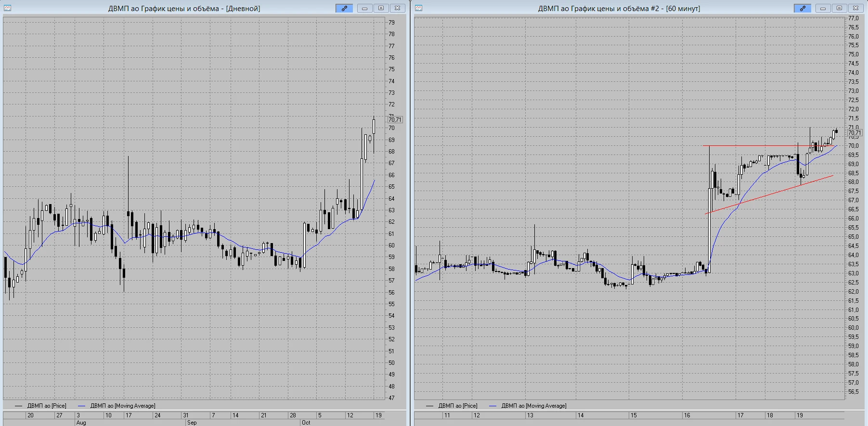The height and width of the screenshot is (426, 868).
Task: Click date '16' on the 60-minute time axis
Action: point(687,415)
